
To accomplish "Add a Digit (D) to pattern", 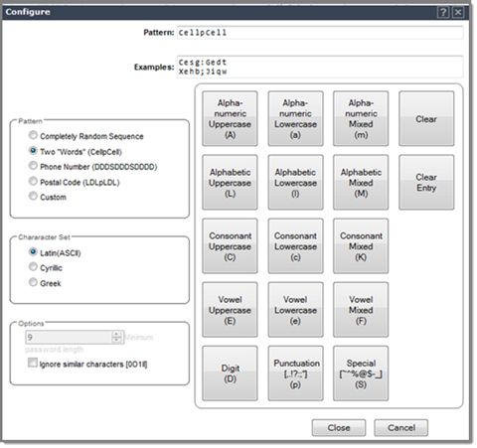I will click(230, 373).
